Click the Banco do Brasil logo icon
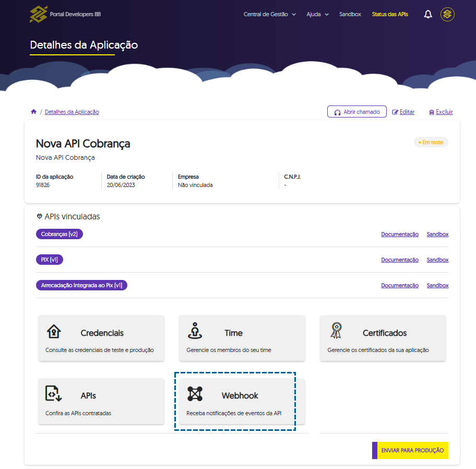 pyautogui.click(x=39, y=14)
